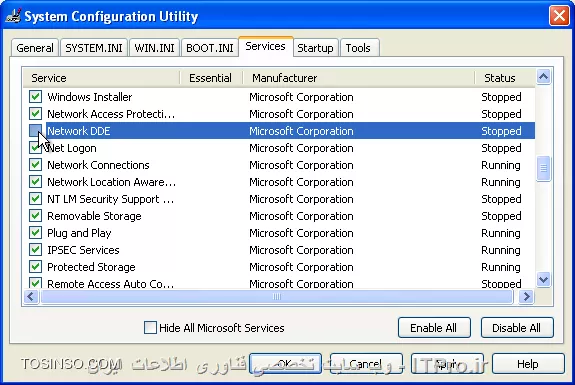Select the Network Connections service name
The width and height of the screenshot is (575, 385).
(x=98, y=165)
